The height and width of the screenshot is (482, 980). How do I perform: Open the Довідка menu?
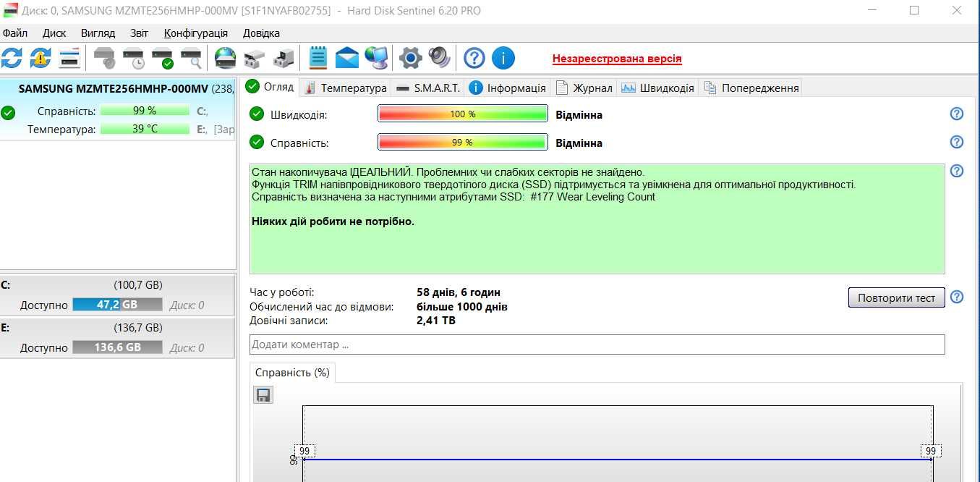coord(261,33)
